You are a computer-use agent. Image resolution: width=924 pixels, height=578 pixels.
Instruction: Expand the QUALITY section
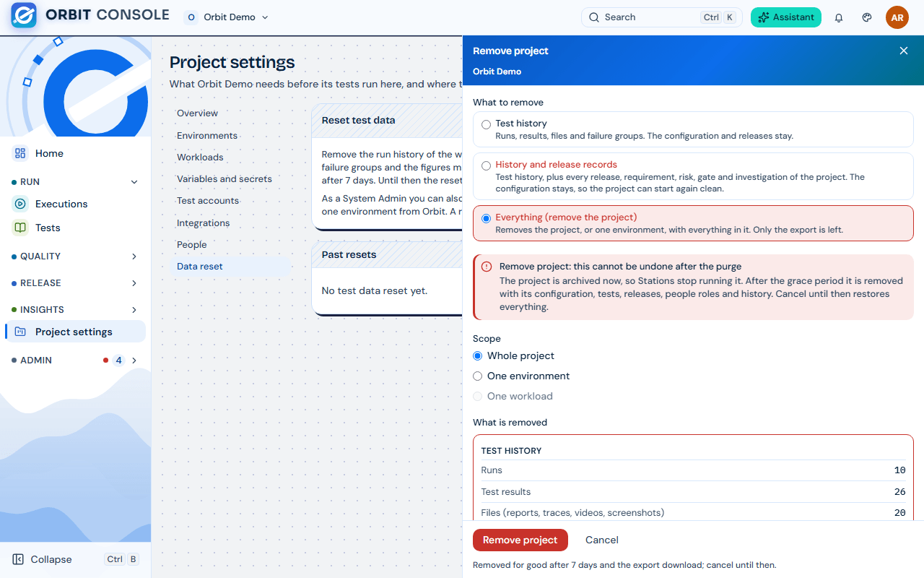(x=75, y=256)
